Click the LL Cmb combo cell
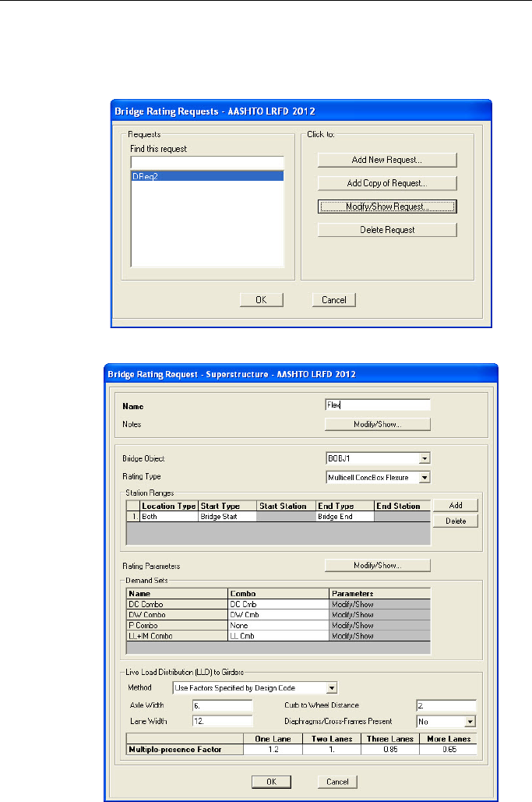The width and height of the screenshot is (532, 802). tap(278, 636)
